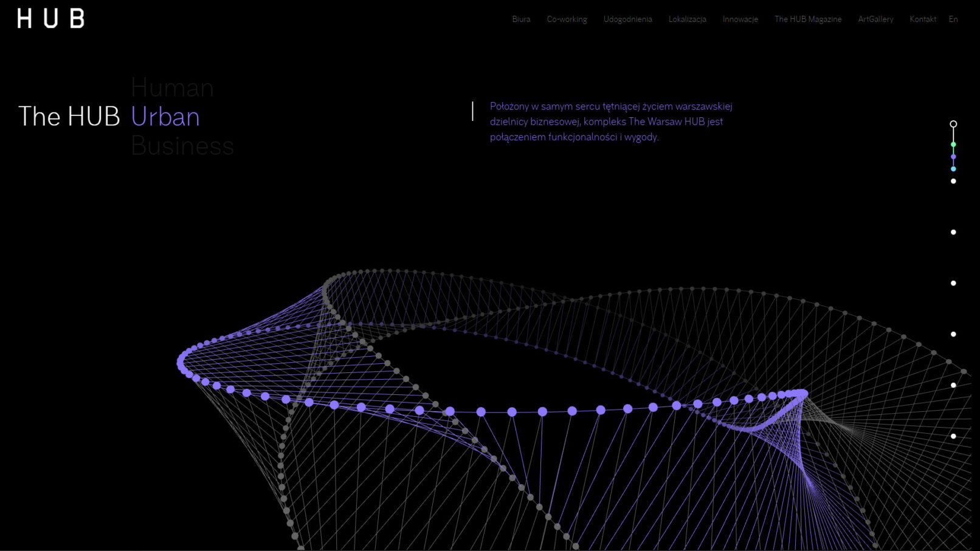Select the faded word Business in the heading
The height and width of the screenshot is (551, 980).
coord(182,146)
